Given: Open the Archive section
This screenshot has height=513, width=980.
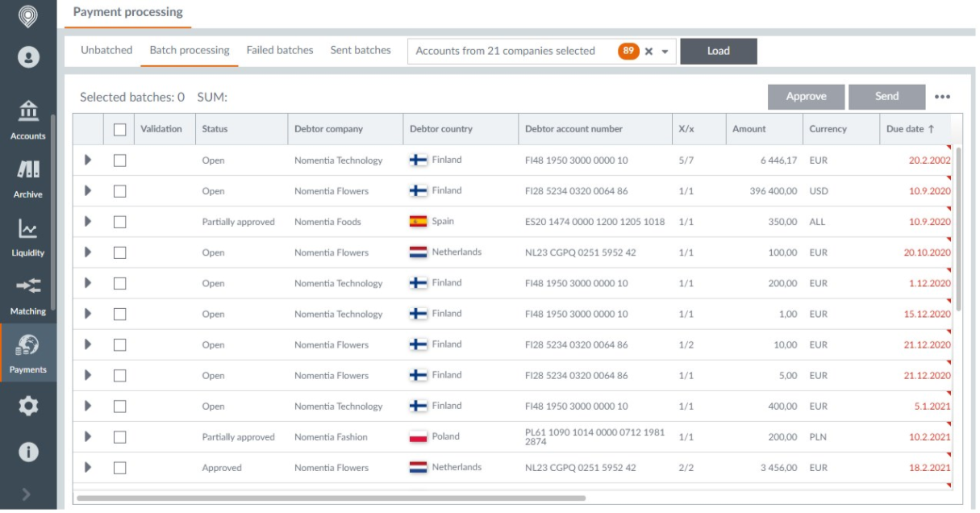Looking at the screenshot, I should pyautogui.click(x=28, y=178).
